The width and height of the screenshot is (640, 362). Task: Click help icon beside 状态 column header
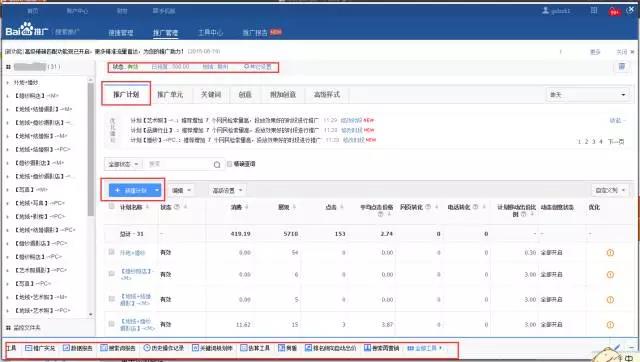(x=177, y=207)
